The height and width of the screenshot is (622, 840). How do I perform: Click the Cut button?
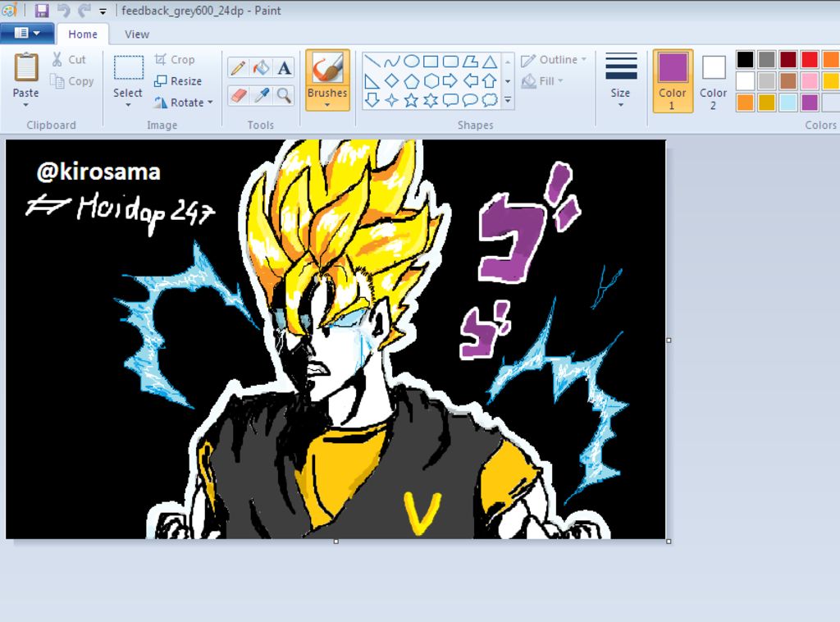(69, 59)
